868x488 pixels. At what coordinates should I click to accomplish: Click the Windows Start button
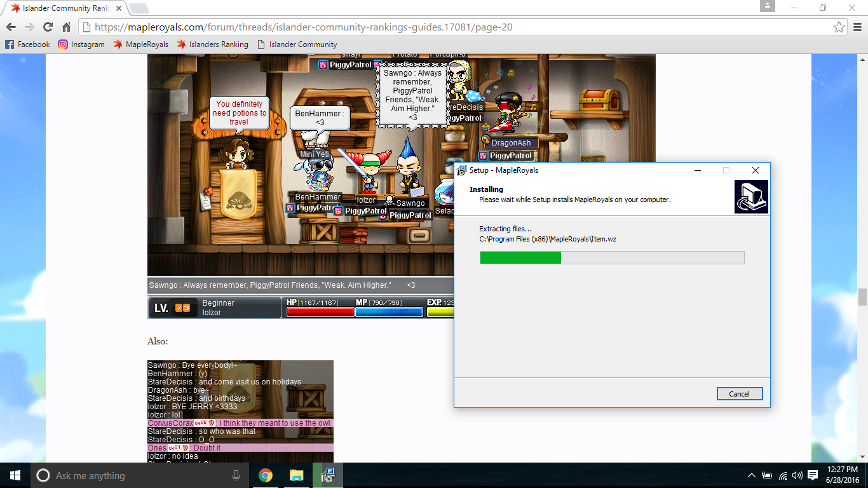pyautogui.click(x=15, y=475)
